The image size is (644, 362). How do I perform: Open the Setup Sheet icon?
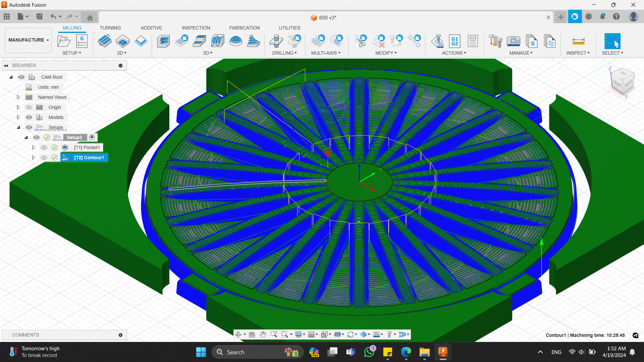tap(473, 41)
